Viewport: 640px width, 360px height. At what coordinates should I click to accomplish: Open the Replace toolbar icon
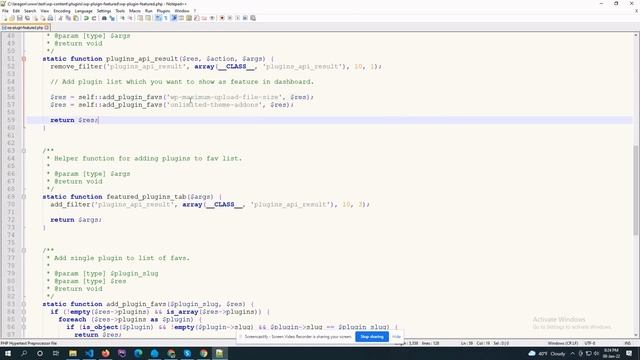coord(112,18)
